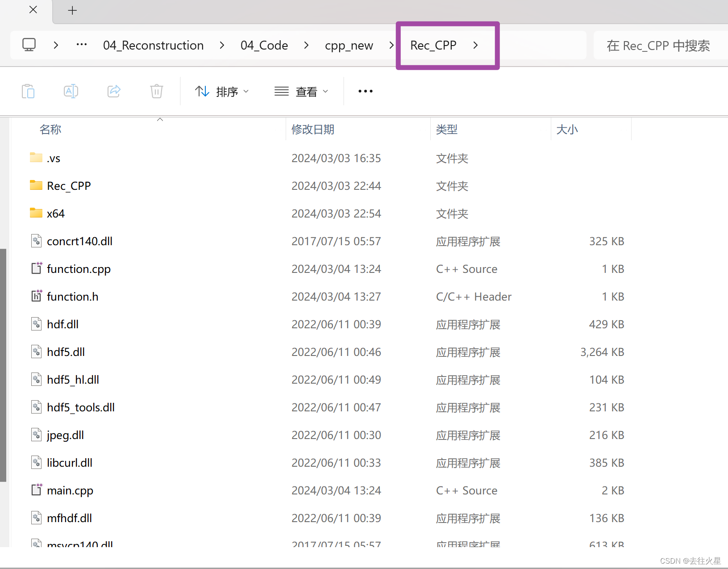Focus the Rec_CPP search box
This screenshot has width=728, height=569.
(661, 45)
